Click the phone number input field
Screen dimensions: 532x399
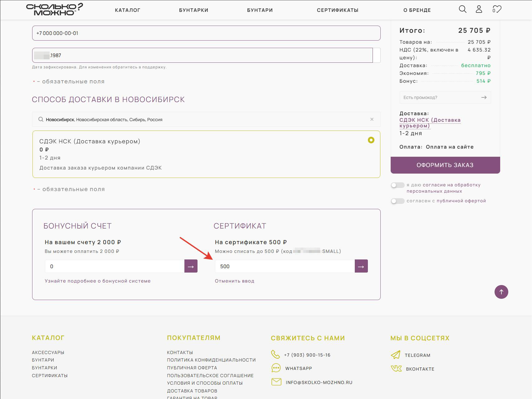coord(206,33)
